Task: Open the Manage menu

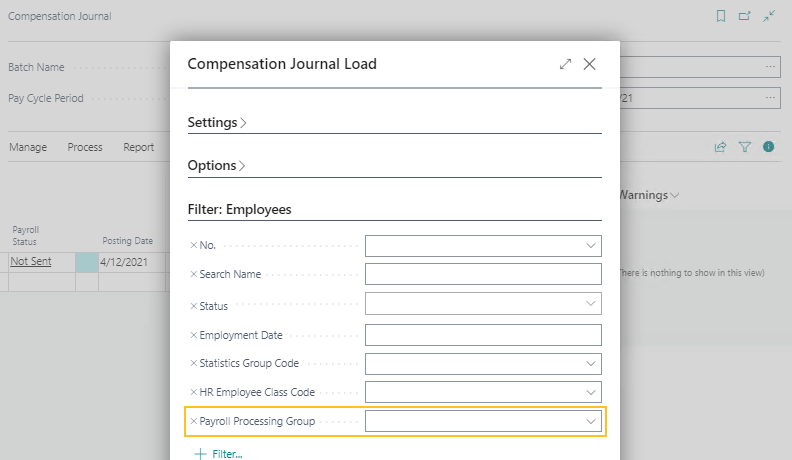Action: coord(28,147)
